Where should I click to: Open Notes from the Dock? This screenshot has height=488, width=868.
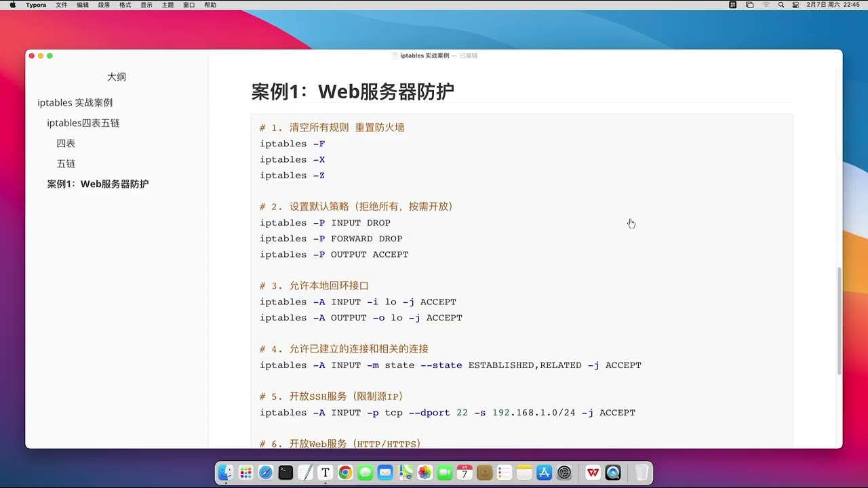[x=524, y=472]
